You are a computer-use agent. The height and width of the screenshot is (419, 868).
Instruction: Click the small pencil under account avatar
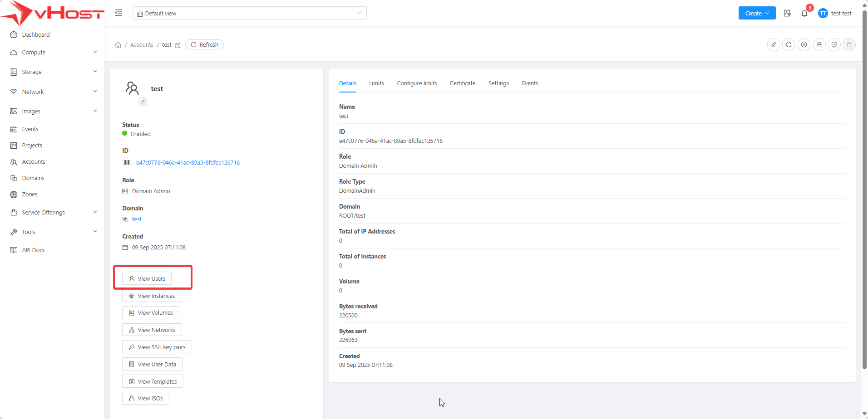point(143,102)
